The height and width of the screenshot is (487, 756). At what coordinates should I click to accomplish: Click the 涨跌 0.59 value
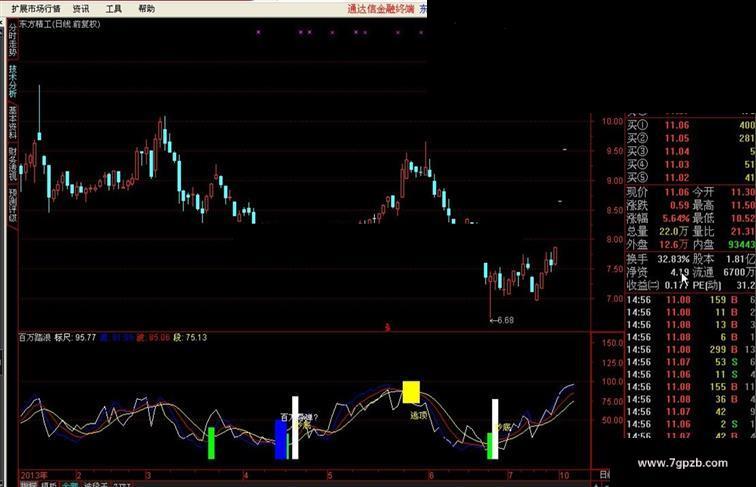pos(679,205)
